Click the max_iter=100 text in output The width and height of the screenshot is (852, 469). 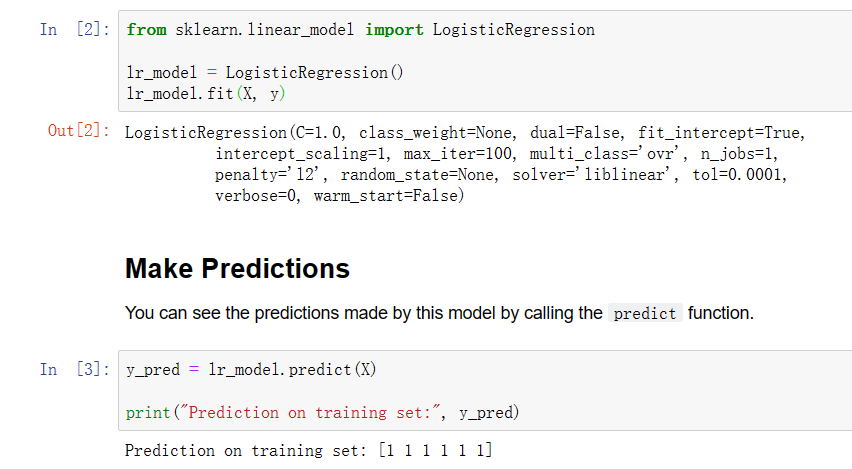460,154
